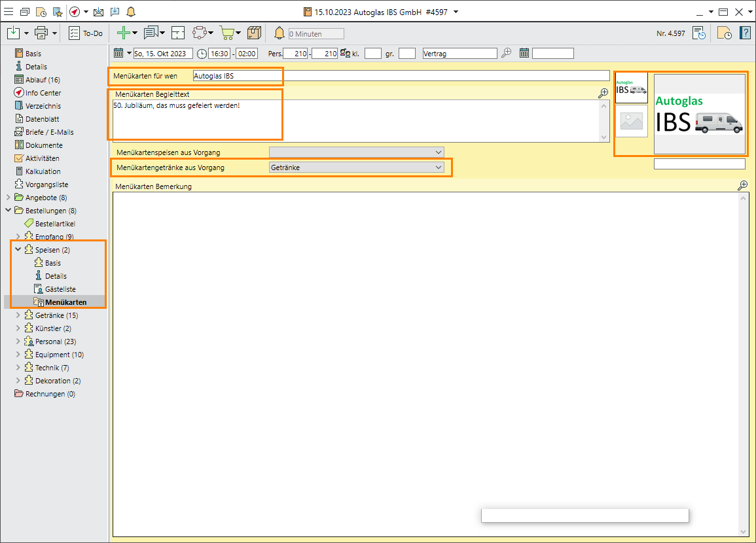756x543 pixels.
Task: Select Kalkulation in the sidebar
Action: tap(43, 171)
